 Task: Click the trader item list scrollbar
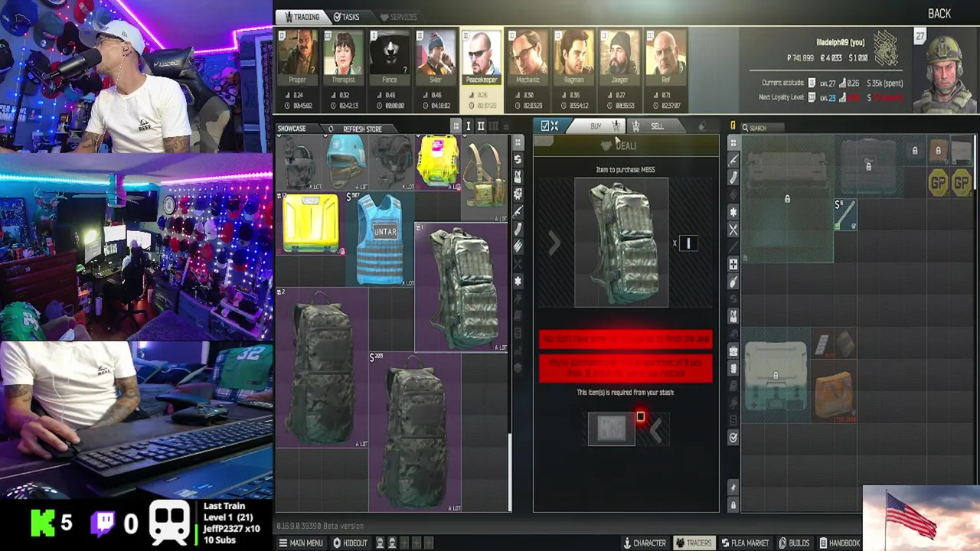coord(510,473)
